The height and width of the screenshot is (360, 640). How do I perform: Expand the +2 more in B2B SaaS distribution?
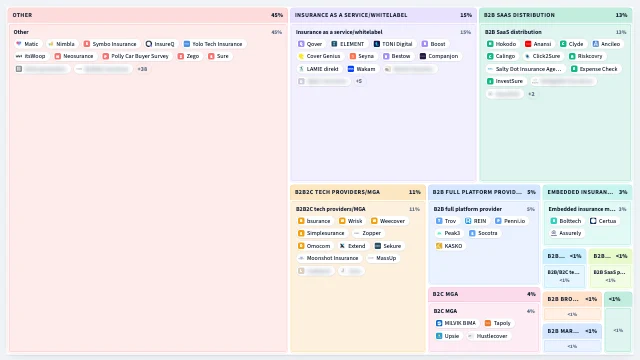click(531, 94)
